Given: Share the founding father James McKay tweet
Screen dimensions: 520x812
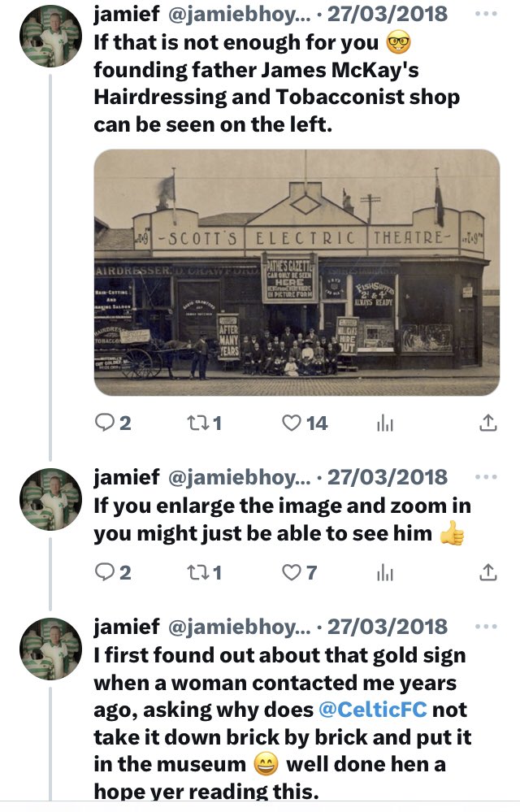Looking at the screenshot, I should [x=488, y=423].
